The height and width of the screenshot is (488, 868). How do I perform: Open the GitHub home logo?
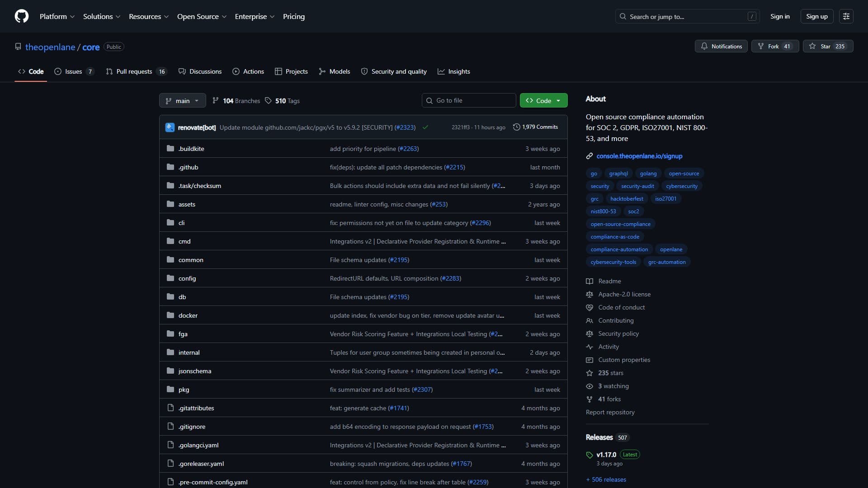click(x=22, y=16)
